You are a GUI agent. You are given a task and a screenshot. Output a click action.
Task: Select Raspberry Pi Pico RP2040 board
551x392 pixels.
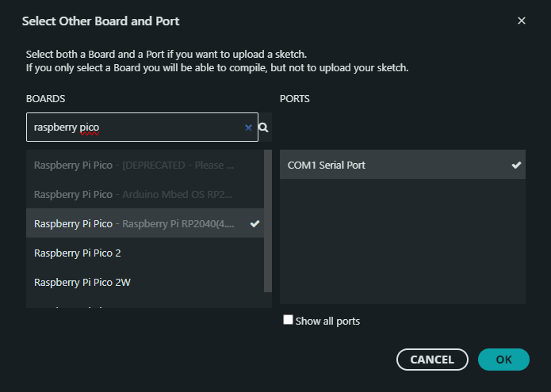pyautogui.click(x=145, y=223)
